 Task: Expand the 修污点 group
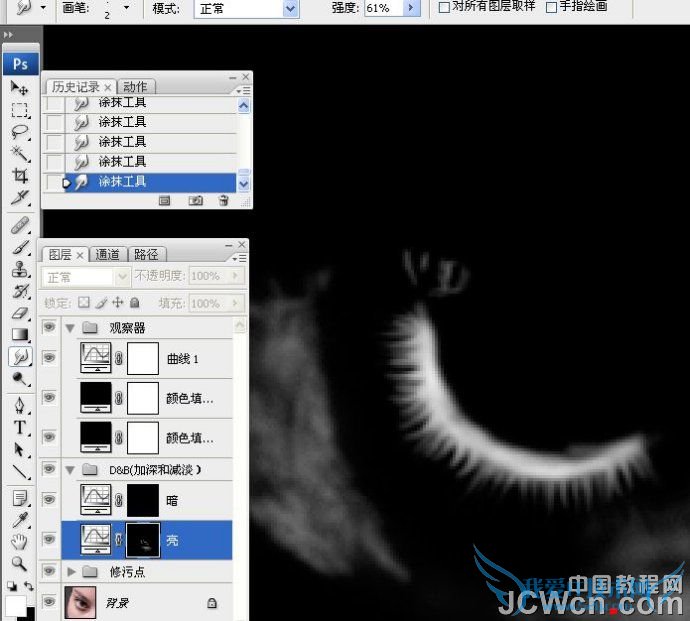pyautogui.click(x=71, y=572)
